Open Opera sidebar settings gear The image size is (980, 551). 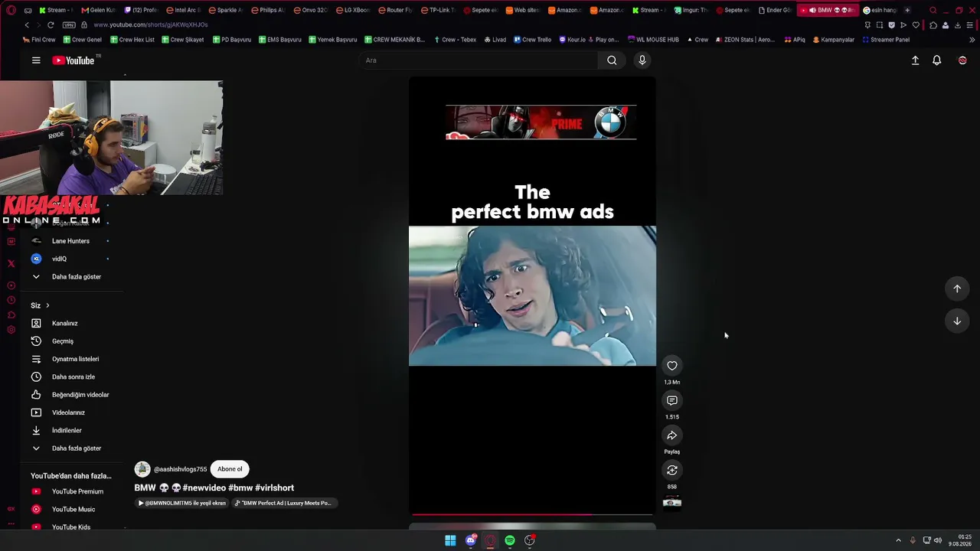click(11, 330)
